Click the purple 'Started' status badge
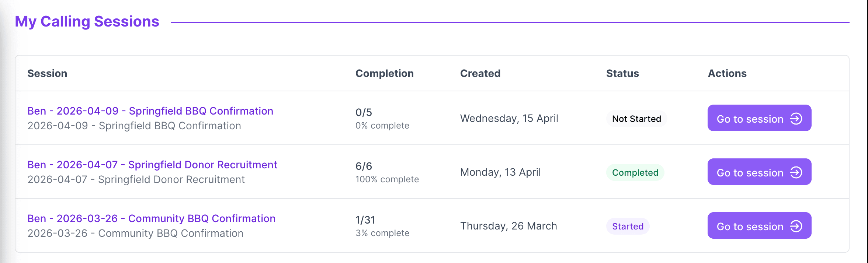 628,226
